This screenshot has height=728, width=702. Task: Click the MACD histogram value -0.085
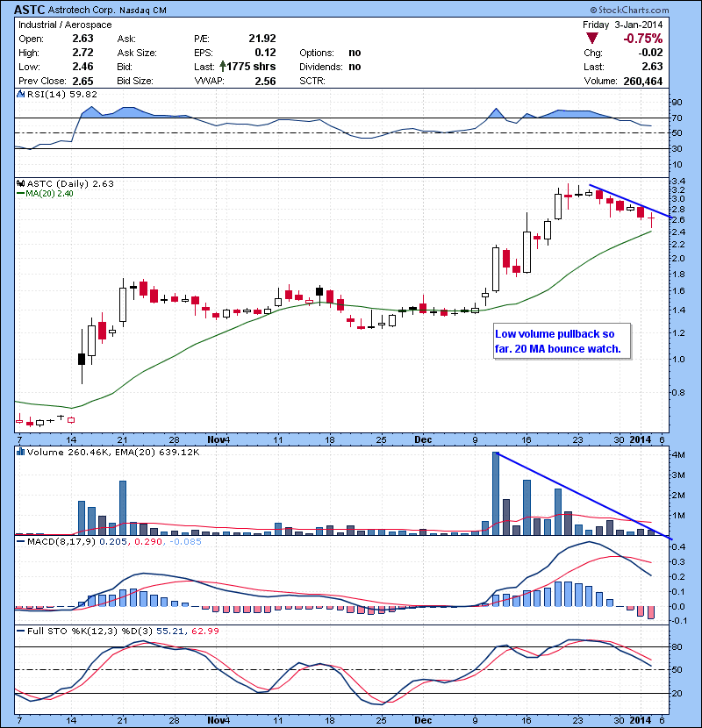click(x=185, y=541)
